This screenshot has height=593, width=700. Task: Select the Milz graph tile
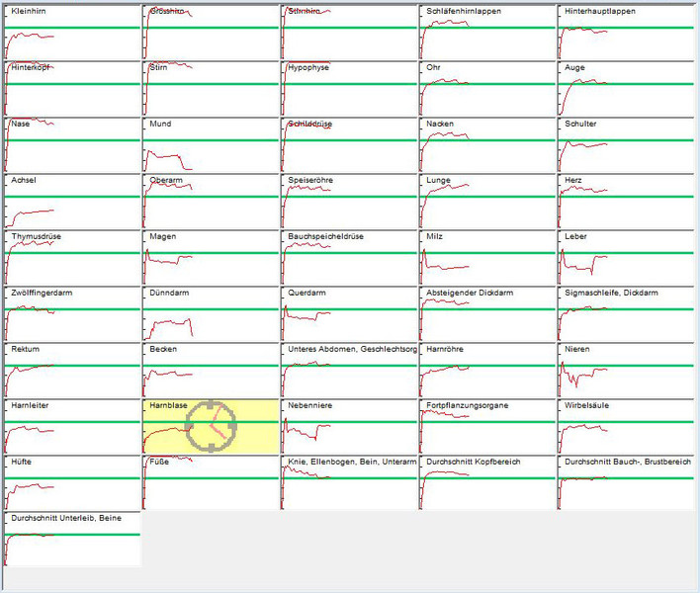486,258
